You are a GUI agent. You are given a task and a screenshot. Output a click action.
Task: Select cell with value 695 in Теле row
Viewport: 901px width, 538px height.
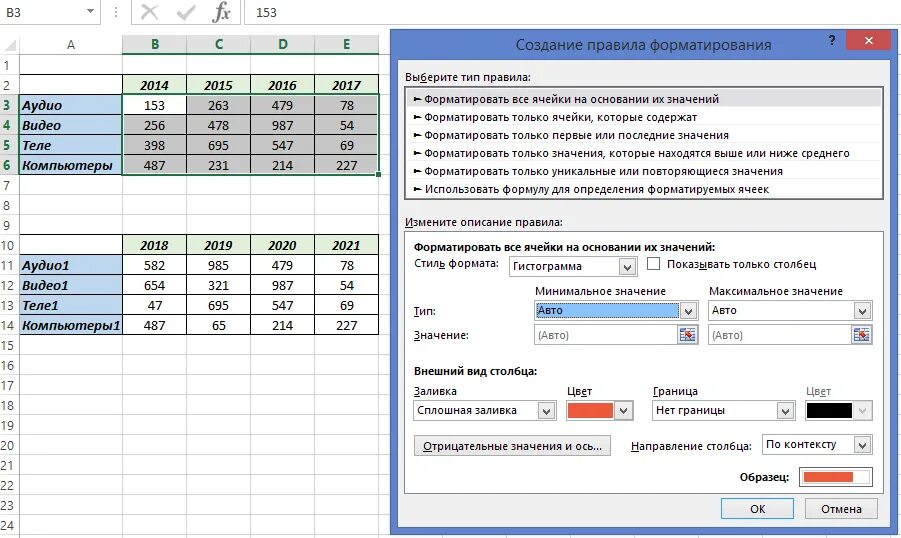[x=218, y=145]
